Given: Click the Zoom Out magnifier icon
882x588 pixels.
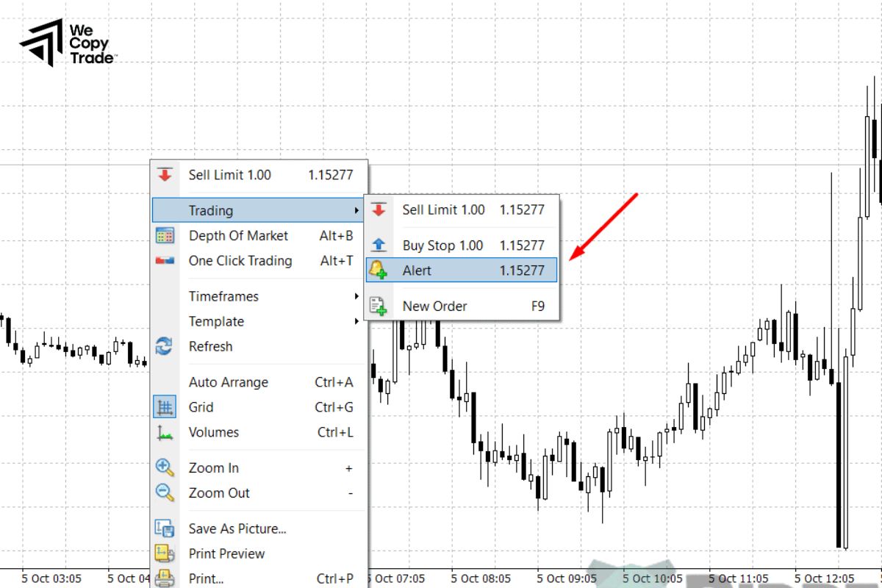Looking at the screenshot, I should click(x=165, y=493).
